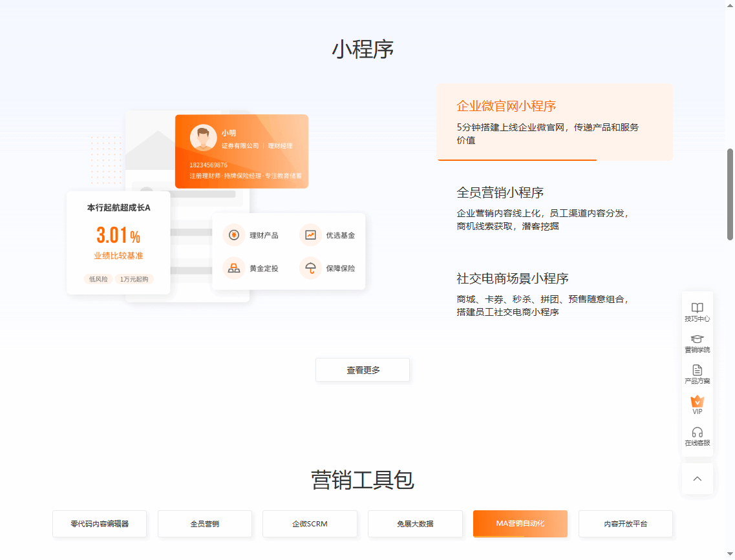The width and height of the screenshot is (735, 560).
Task: Select the MA营销自动化 tab
Action: (x=520, y=524)
